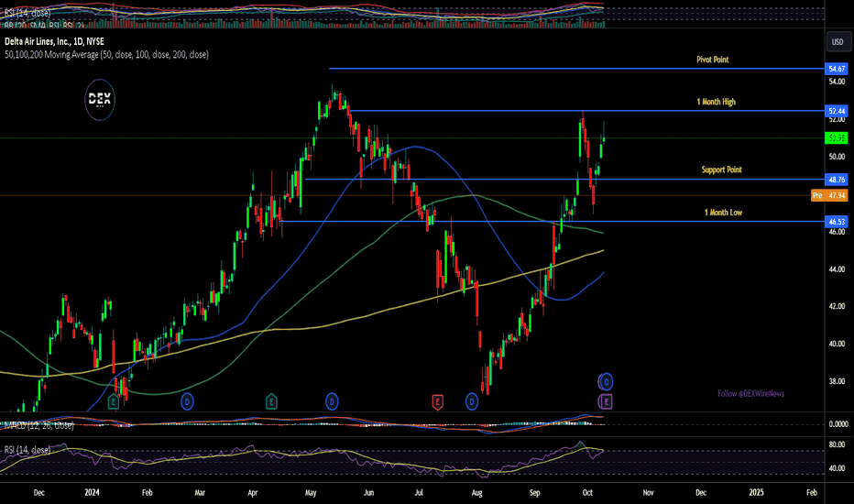
Task: Click the Nov label on the time axis
Action: (648, 493)
